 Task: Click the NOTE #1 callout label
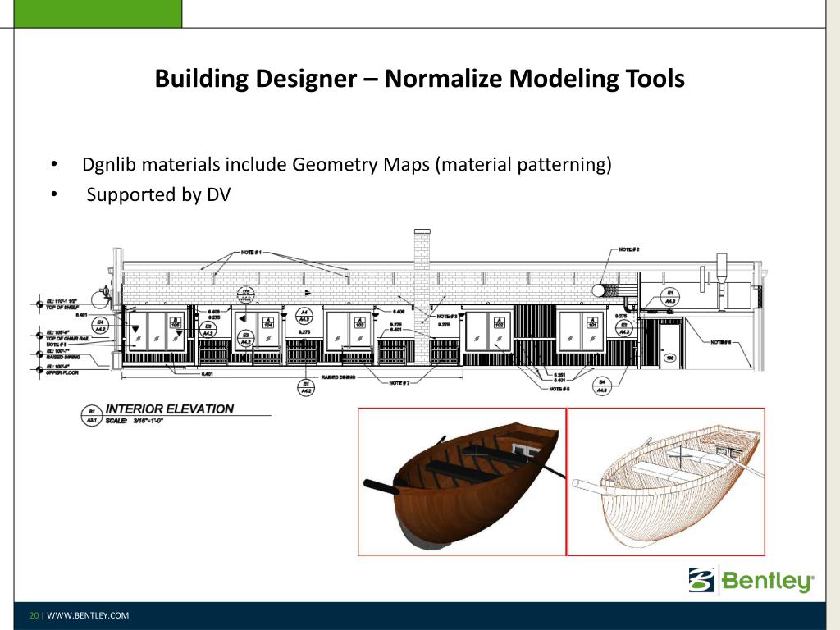[251, 253]
